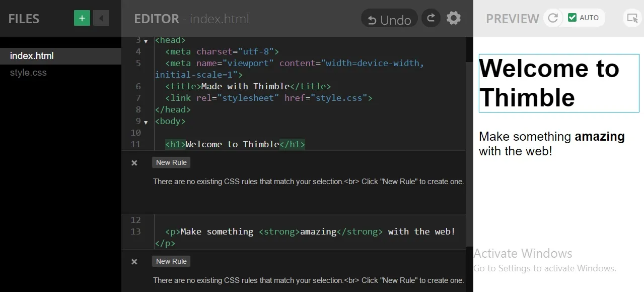Create a rule with the upper New Rule button
Image resolution: width=644 pixels, height=292 pixels.
click(171, 162)
